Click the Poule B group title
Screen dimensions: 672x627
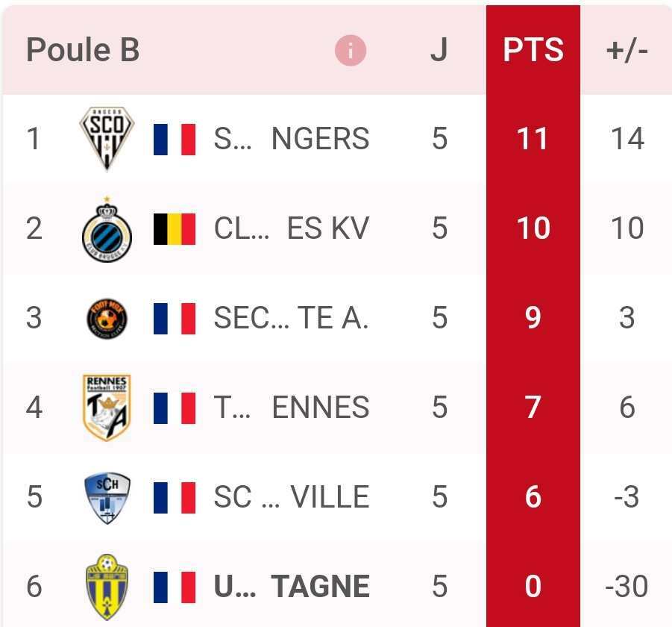pyautogui.click(x=83, y=51)
